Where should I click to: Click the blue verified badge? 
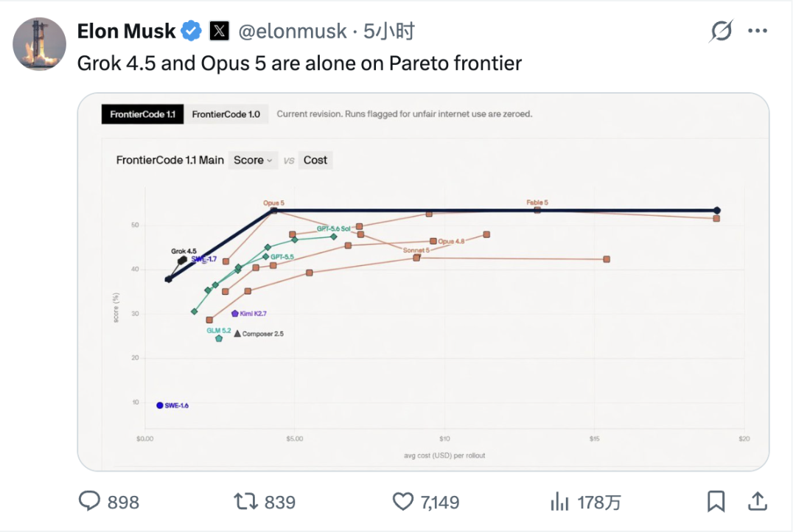(x=192, y=31)
